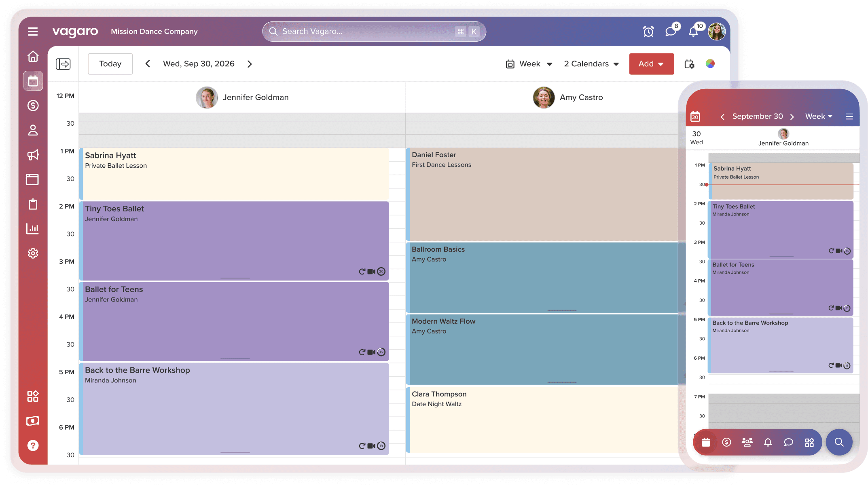Focus the Search Vagaro field
This screenshot has height=485, width=868.
click(364, 32)
